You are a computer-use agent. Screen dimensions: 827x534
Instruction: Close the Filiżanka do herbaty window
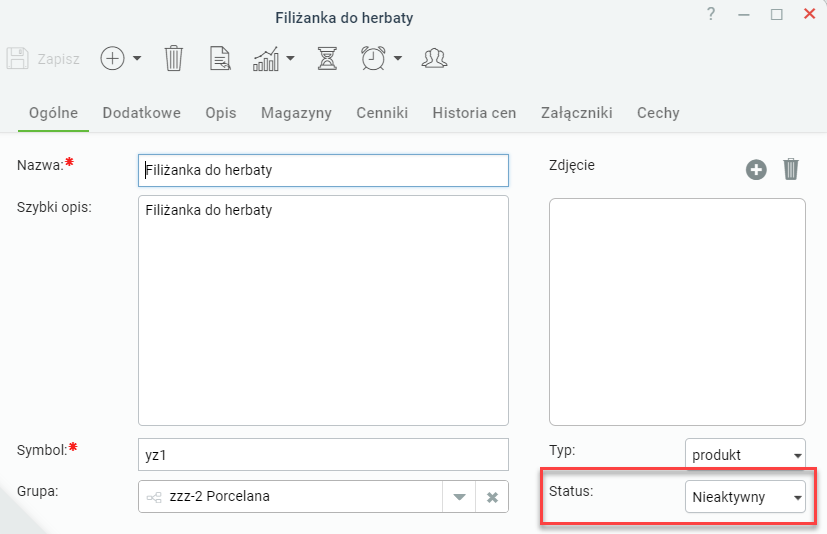coord(809,14)
